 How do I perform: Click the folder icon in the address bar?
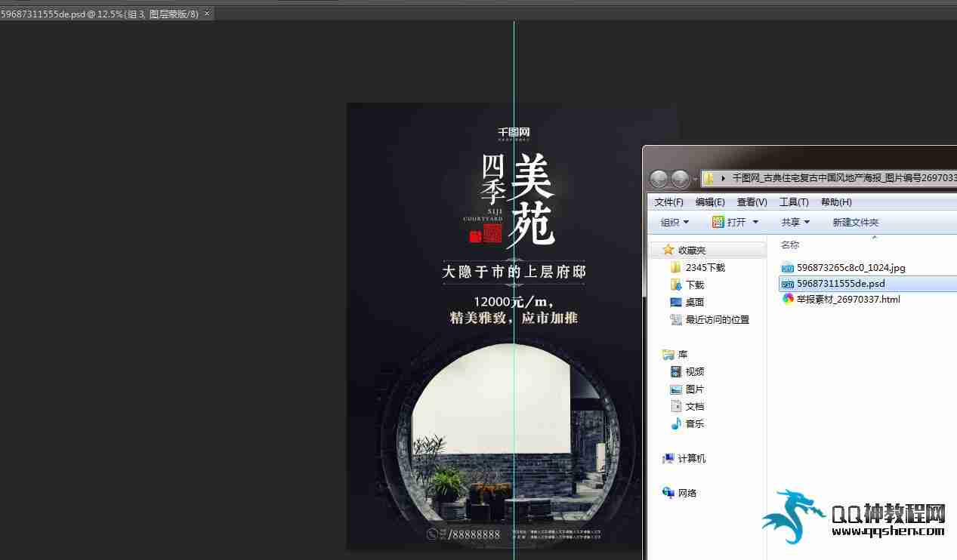[x=709, y=179]
